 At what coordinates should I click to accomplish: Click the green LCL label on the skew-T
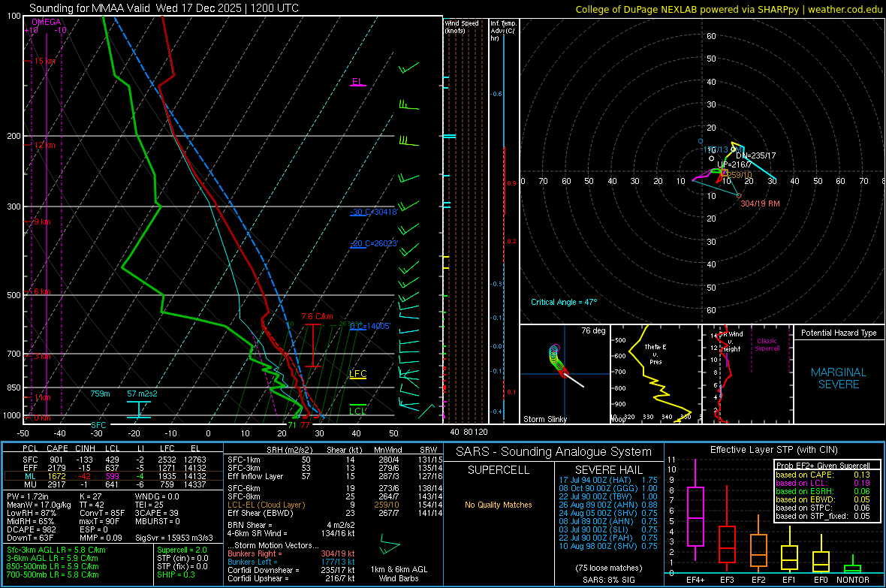(357, 411)
